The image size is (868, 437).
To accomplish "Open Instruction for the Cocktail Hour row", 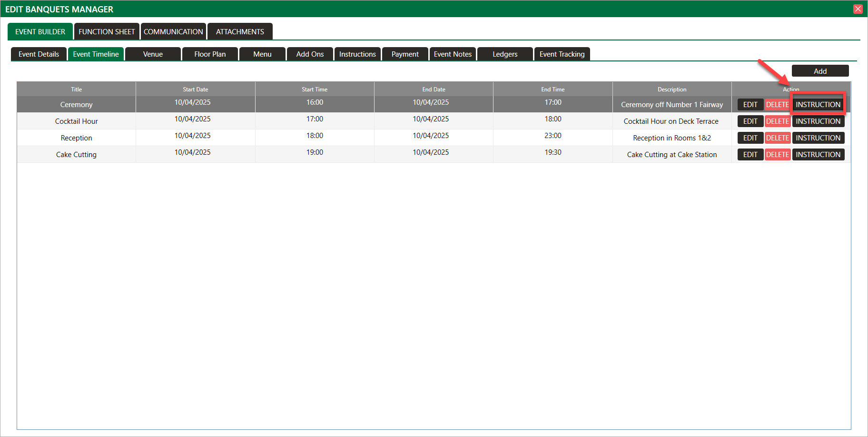I will click(x=818, y=121).
